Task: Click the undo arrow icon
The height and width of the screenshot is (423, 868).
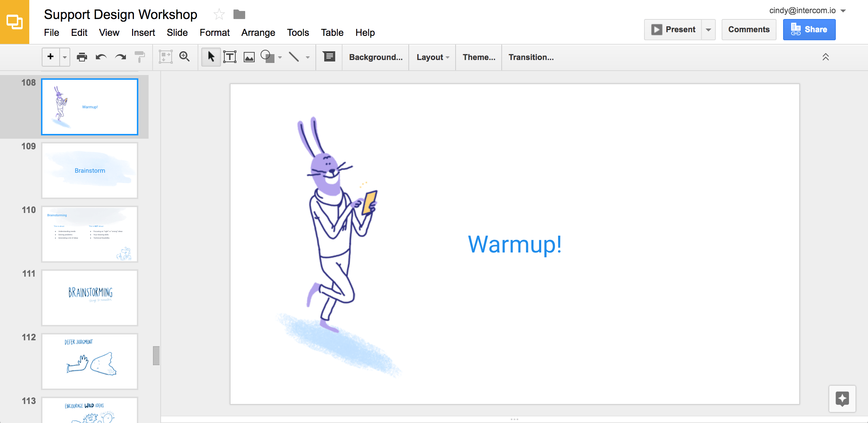Action: click(x=101, y=57)
